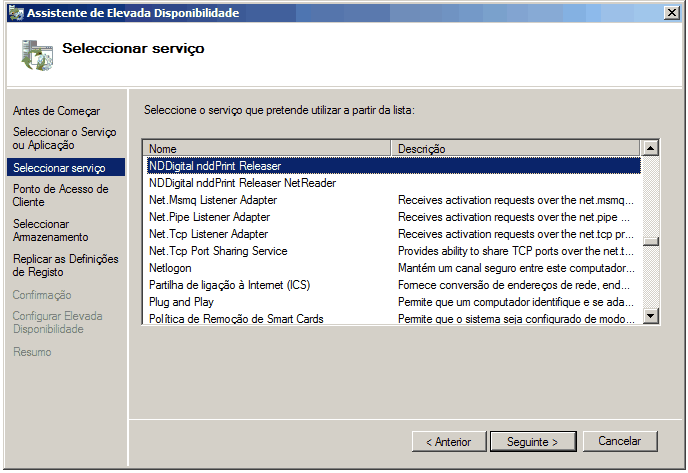This screenshot has height=473, width=688.
Task: Click the service list scrollbar thumb
Action: (651, 241)
